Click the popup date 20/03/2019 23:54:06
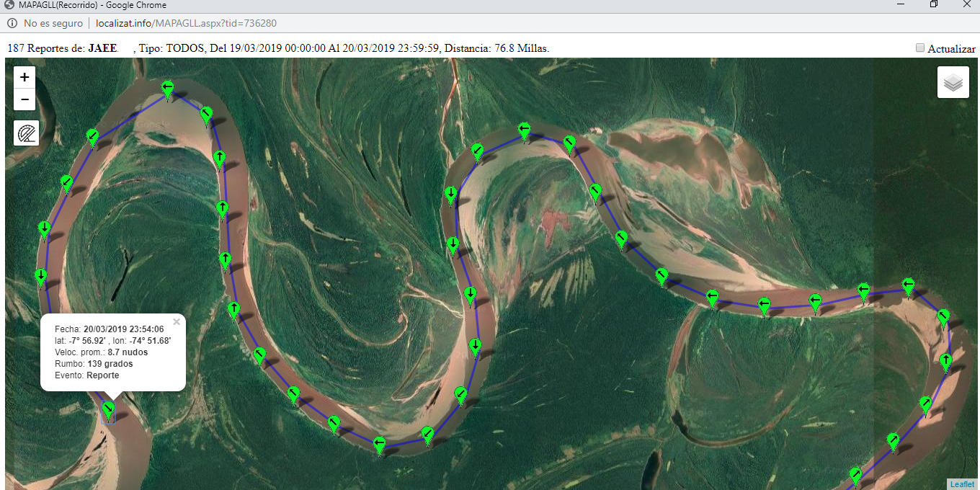The width and height of the screenshot is (980, 490). (123, 329)
